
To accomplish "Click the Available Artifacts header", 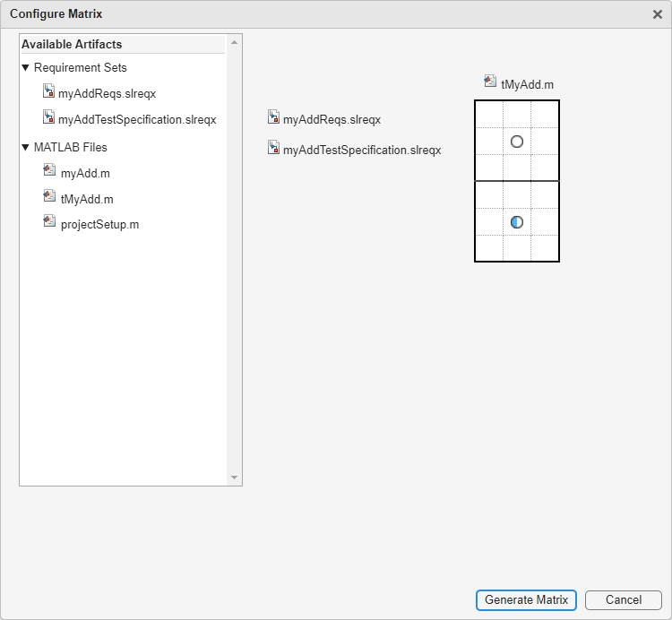I will pyautogui.click(x=72, y=44).
